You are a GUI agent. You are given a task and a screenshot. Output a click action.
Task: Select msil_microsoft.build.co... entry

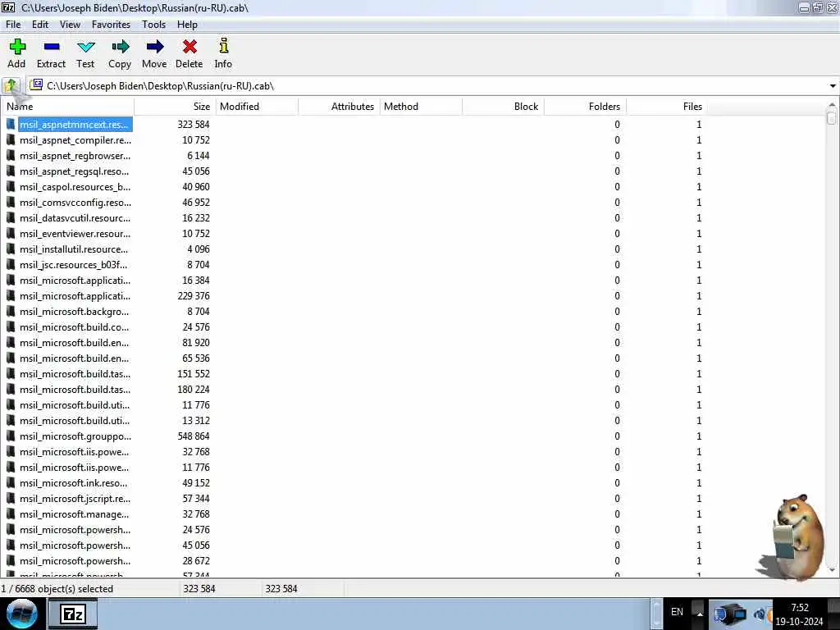point(75,326)
